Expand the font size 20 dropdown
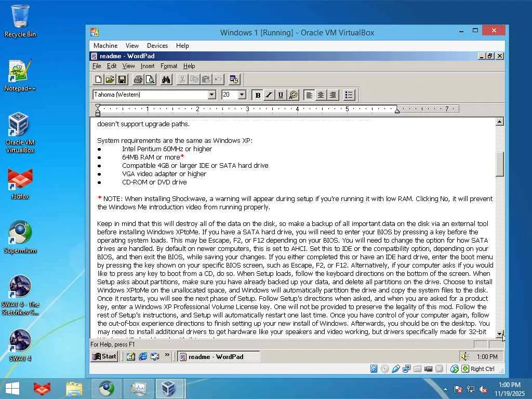The height and width of the screenshot is (399, 532). coord(242,95)
